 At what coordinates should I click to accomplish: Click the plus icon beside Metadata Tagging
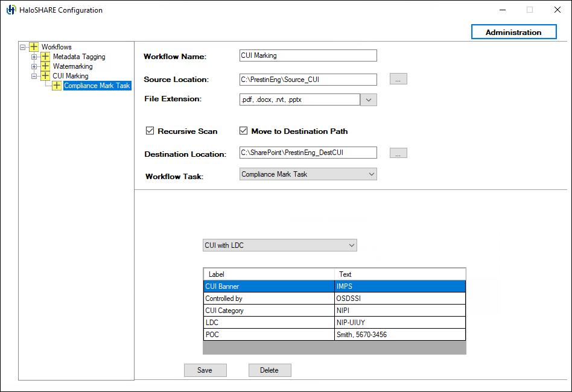point(45,56)
